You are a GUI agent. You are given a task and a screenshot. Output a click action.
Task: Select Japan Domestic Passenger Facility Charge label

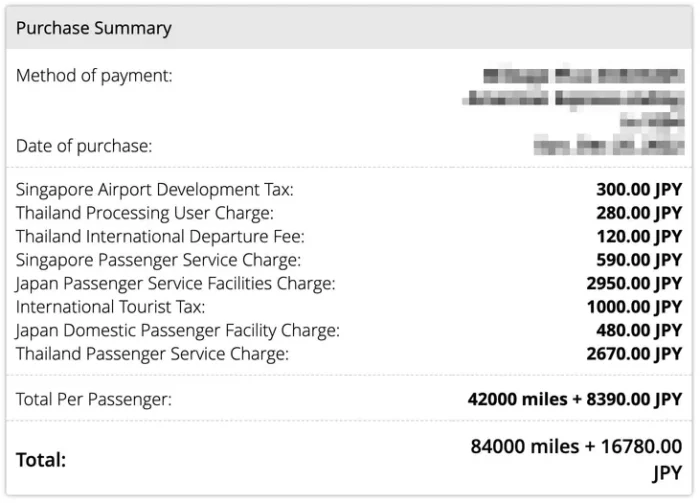click(x=178, y=331)
